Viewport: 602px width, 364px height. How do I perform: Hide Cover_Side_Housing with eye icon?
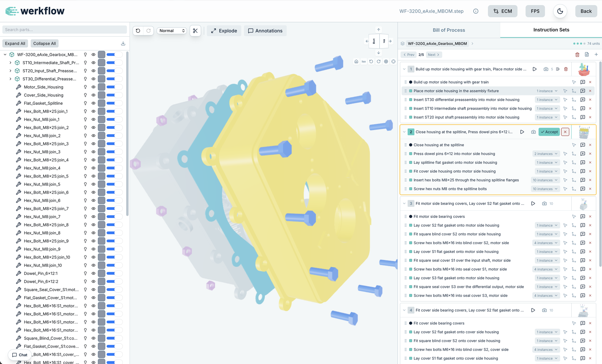tap(93, 95)
